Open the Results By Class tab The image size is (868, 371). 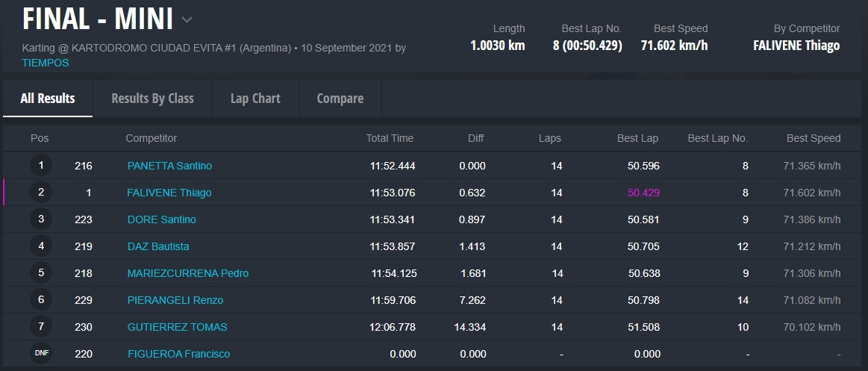pyautogui.click(x=152, y=99)
